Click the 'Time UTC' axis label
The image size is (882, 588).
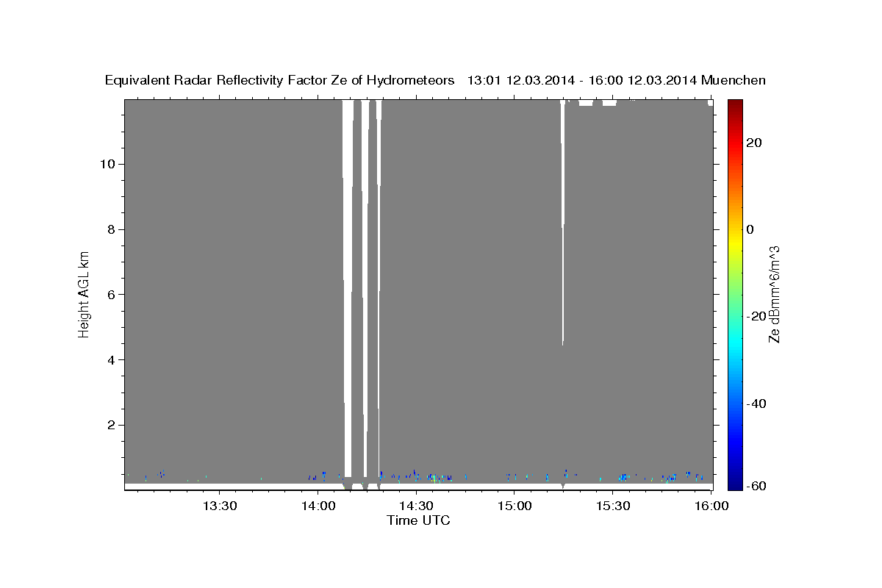(x=418, y=520)
